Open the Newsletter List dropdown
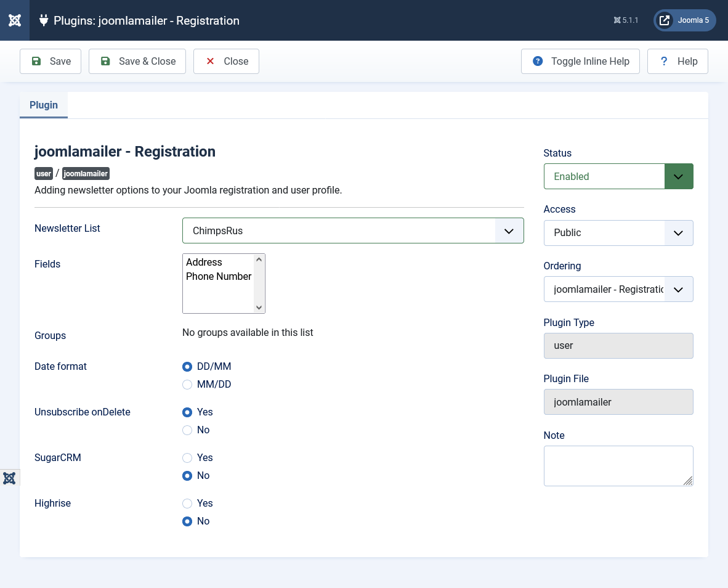Screen dimensions: 728x588 click(x=353, y=231)
